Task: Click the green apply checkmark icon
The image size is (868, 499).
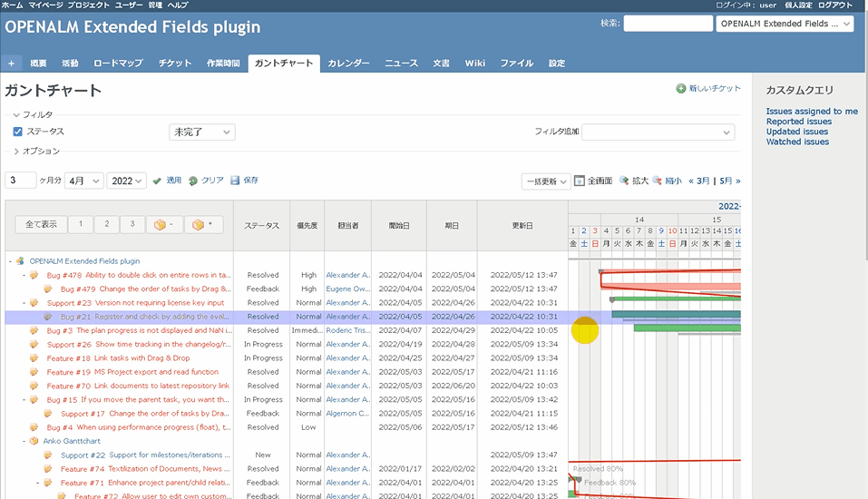Action: pos(157,181)
